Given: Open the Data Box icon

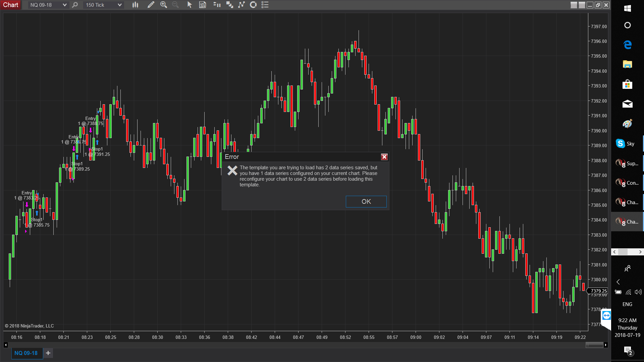Looking at the screenshot, I should click(x=203, y=5).
